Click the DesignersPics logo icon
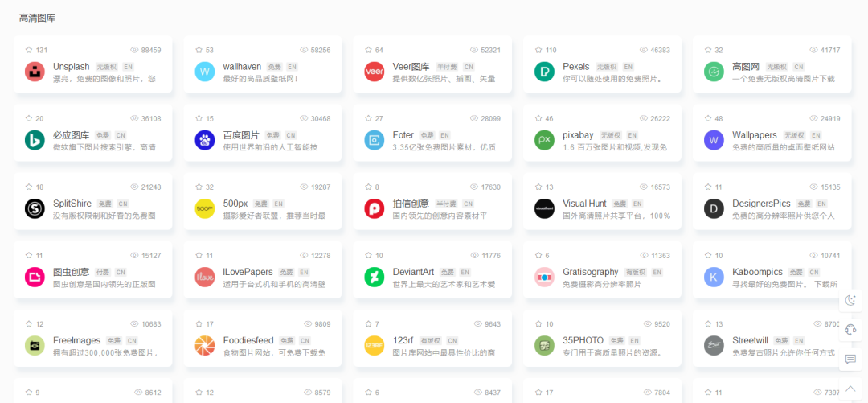 click(x=714, y=209)
